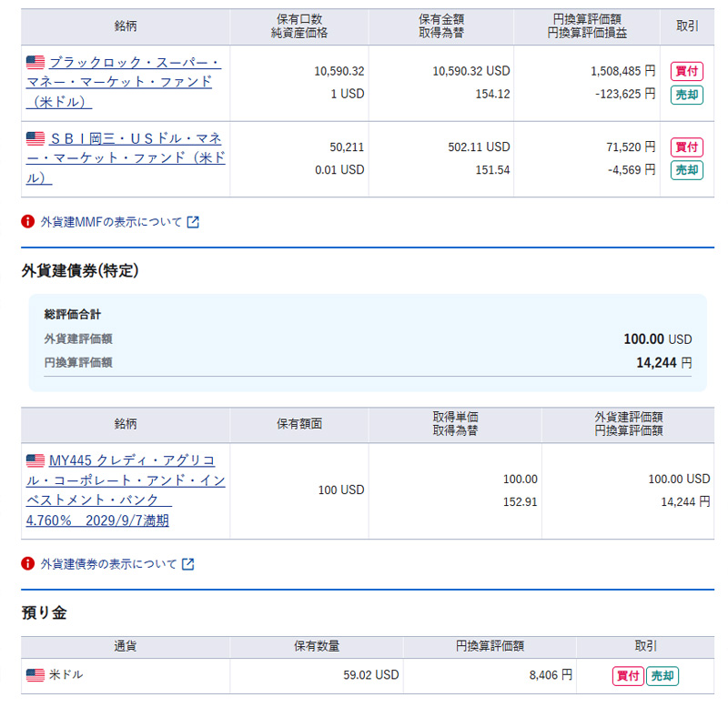This screenshot has height=707, width=728.
Task: Click the 預り金 section heading
Action: [x=44, y=612]
